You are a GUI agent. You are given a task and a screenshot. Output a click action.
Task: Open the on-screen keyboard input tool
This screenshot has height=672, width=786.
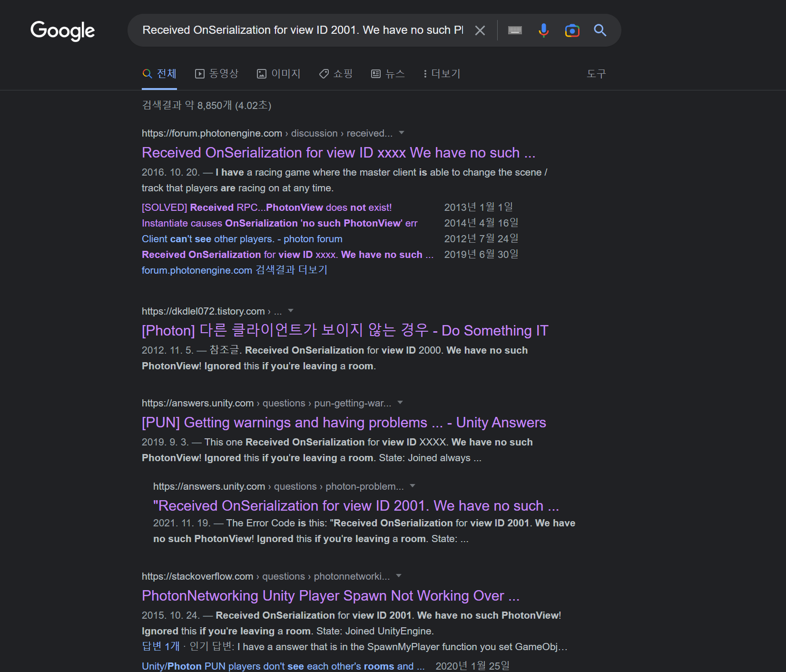515,30
